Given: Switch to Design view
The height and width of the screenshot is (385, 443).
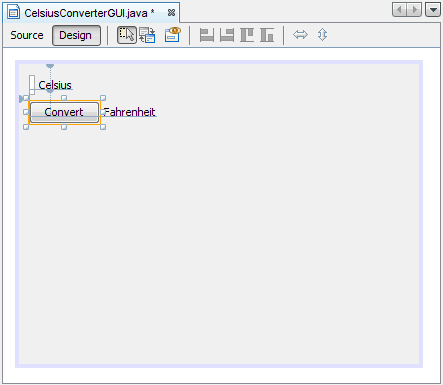Looking at the screenshot, I should (x=76, y=35).
